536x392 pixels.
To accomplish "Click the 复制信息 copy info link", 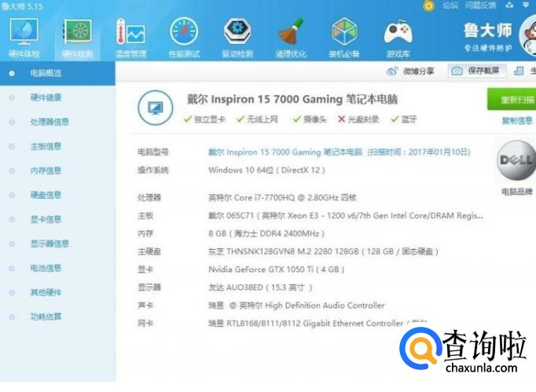I will click(x=517, y=121).
